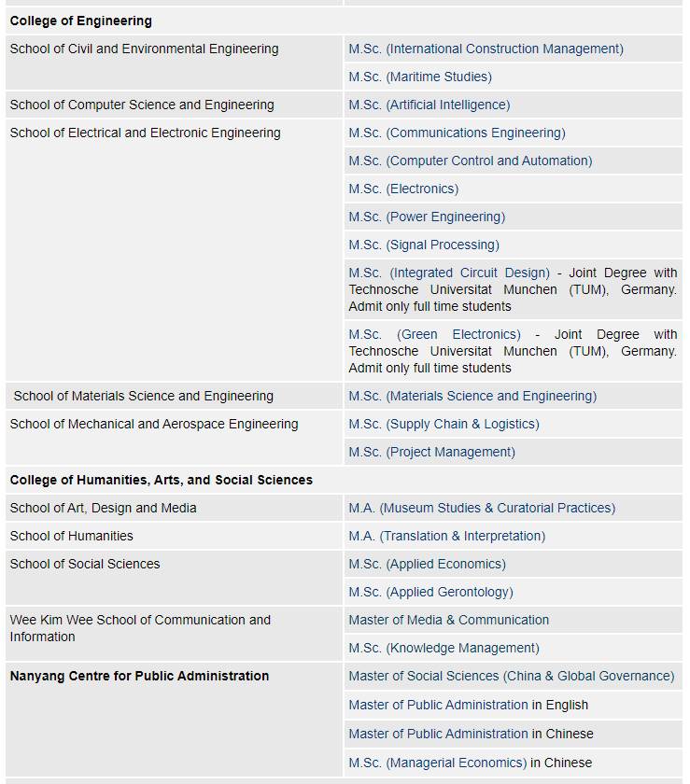The height and width of the screenshot is (784, 690).
Task: Open M.Sc. (International Construction Management) link
Action: [x=486, y=49]
